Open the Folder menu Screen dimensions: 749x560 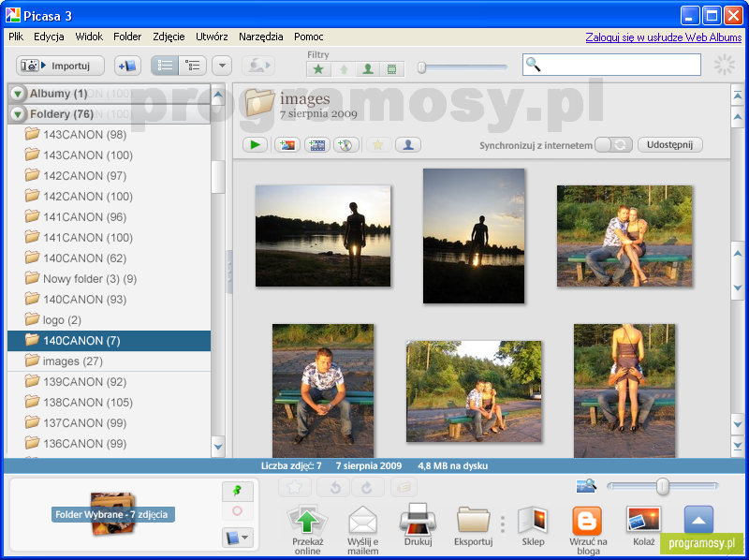pyautogui.click(x=127, y=37)
